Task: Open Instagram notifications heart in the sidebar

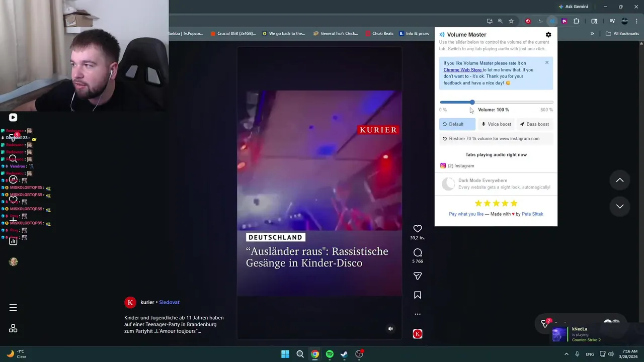Action: (13, 200)
